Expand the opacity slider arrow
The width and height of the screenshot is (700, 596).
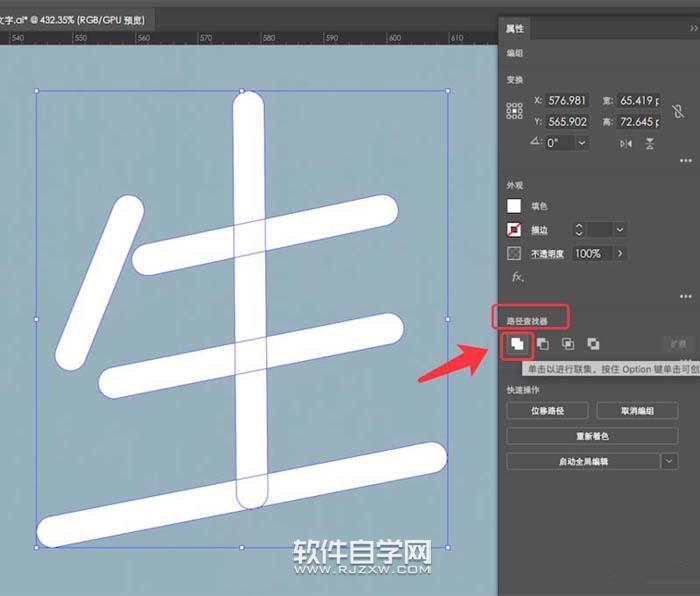pyautogui.click(x=620, y=253)
